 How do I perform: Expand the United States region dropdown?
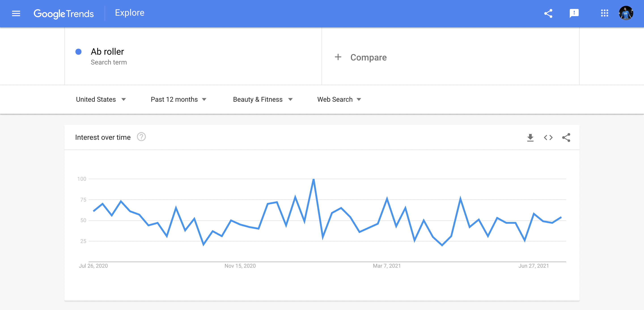pos(101,99)
